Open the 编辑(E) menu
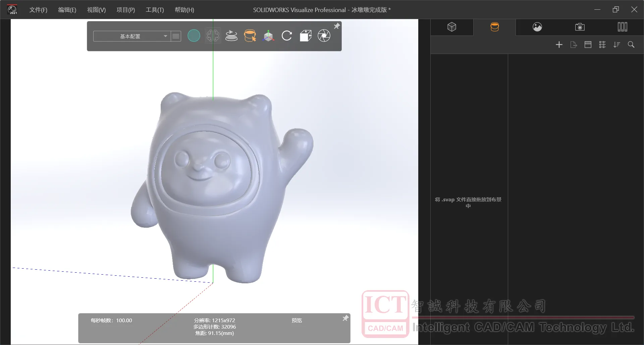The image size is (644, 345). 67,10
